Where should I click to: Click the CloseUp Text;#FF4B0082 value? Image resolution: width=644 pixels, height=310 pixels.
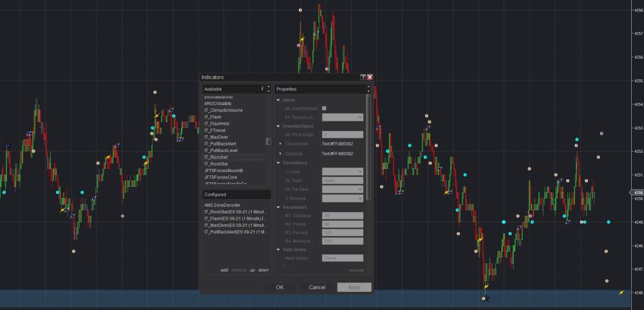337,154
